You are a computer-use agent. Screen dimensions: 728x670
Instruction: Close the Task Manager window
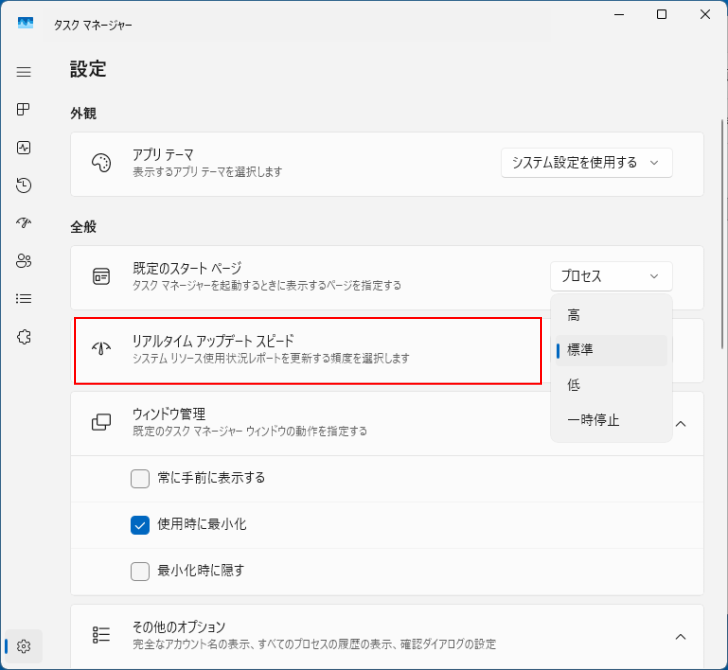705,14
